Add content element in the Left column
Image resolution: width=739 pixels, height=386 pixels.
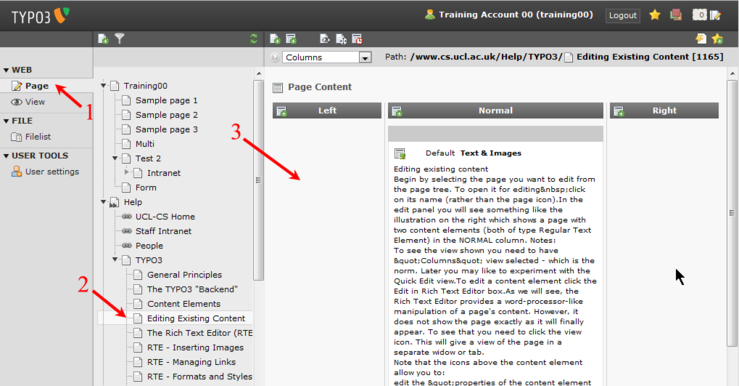(x=281, y=111)
